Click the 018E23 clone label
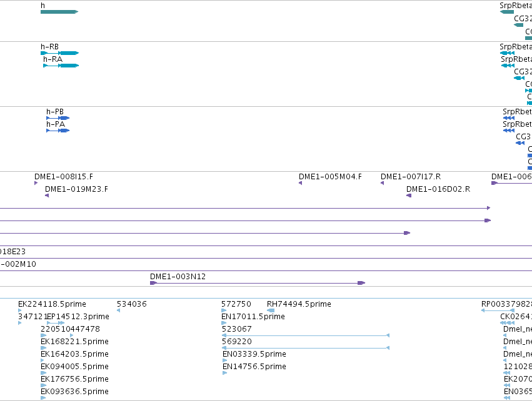 (13, 252)
